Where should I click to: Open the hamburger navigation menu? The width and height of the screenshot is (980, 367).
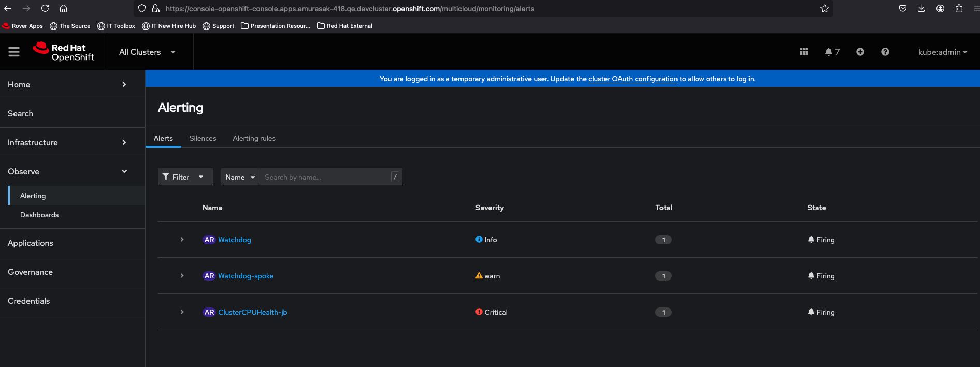[14, 52]
